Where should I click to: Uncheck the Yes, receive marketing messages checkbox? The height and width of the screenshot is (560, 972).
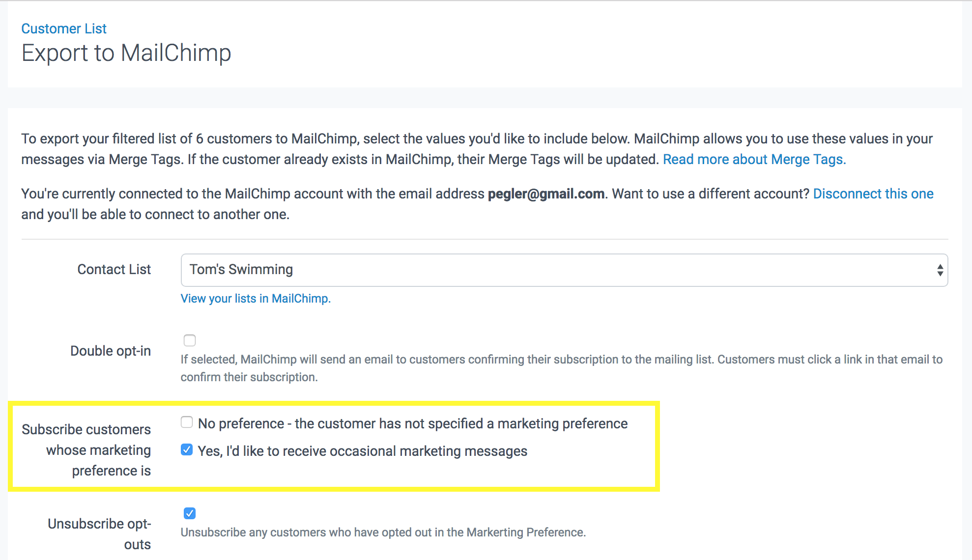pos(187,450)
